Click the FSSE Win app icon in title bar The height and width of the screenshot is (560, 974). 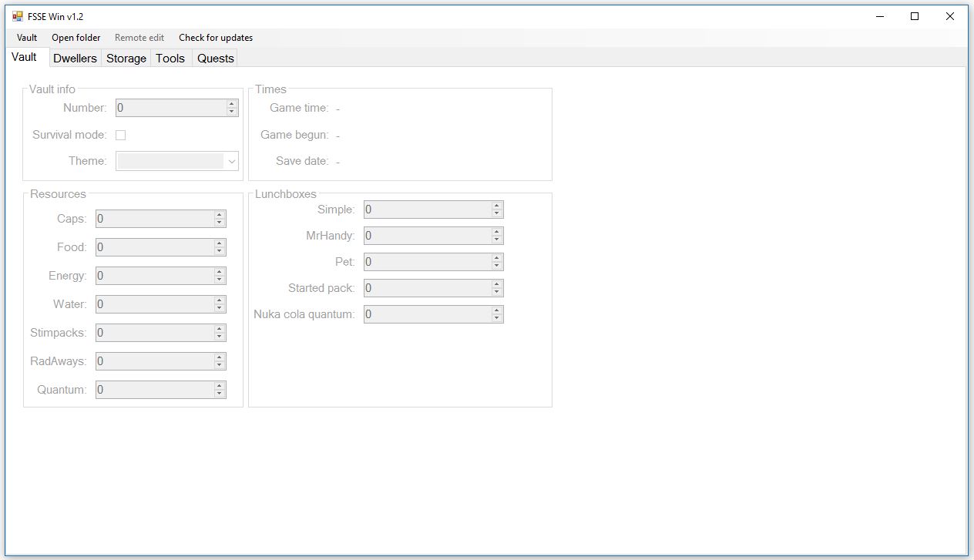point(18,16)
